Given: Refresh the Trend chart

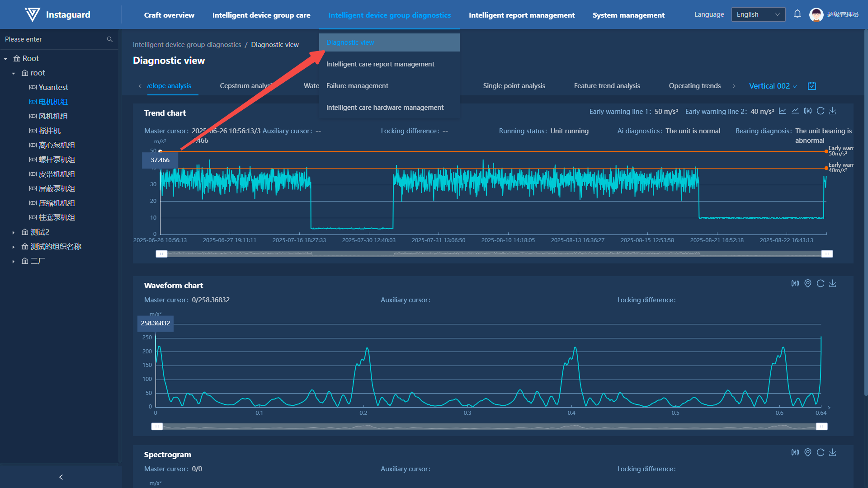Looking at the screenshot, I should 821,111.
